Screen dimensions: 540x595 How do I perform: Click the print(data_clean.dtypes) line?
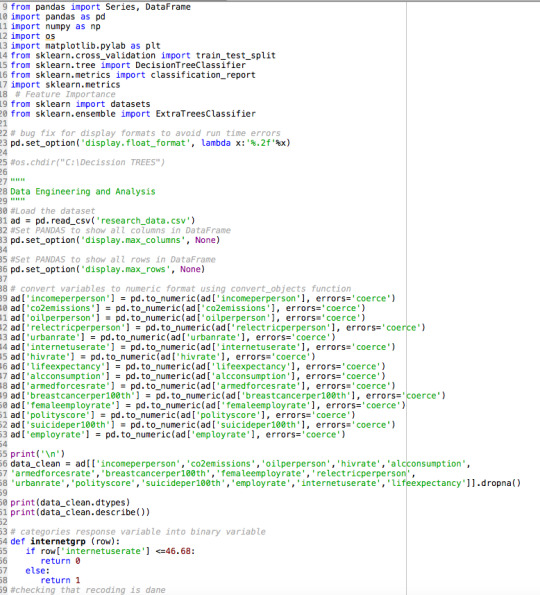pos(70,503)
